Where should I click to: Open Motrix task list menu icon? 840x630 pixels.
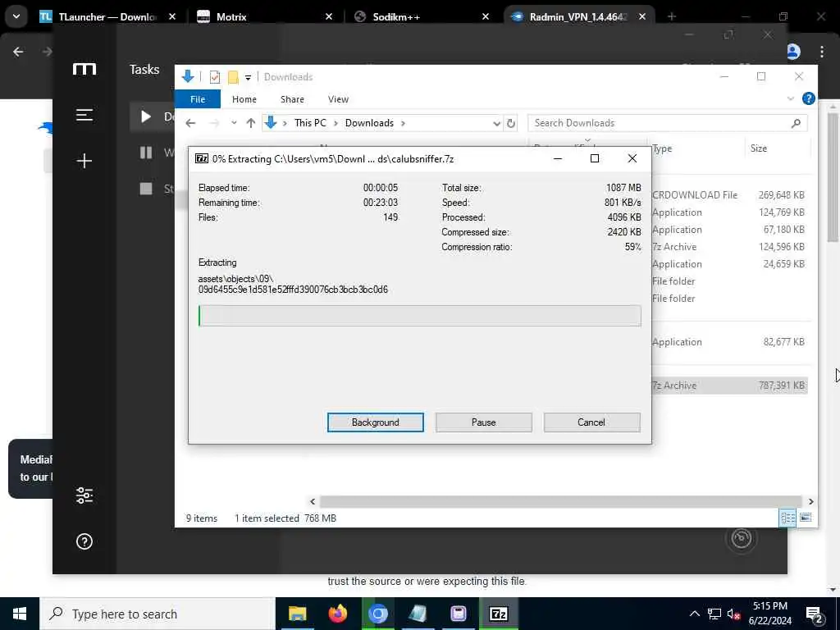[84, 115]
